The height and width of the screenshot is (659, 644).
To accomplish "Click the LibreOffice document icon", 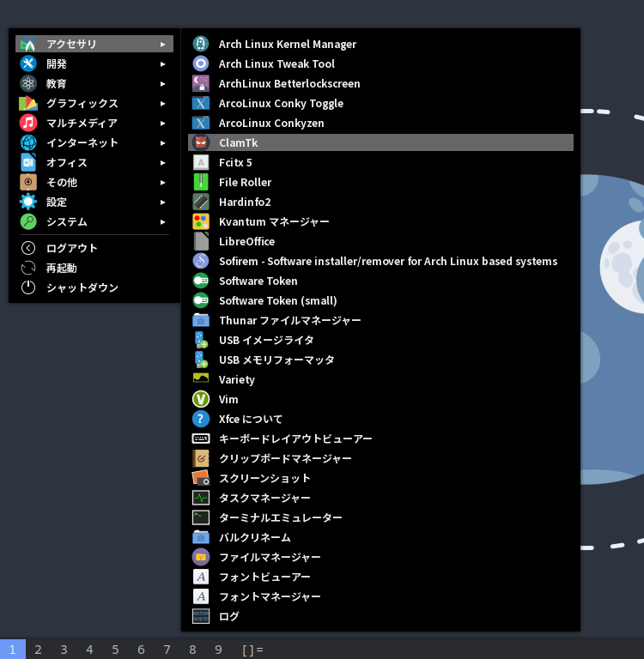I will (x=201, y=241).
